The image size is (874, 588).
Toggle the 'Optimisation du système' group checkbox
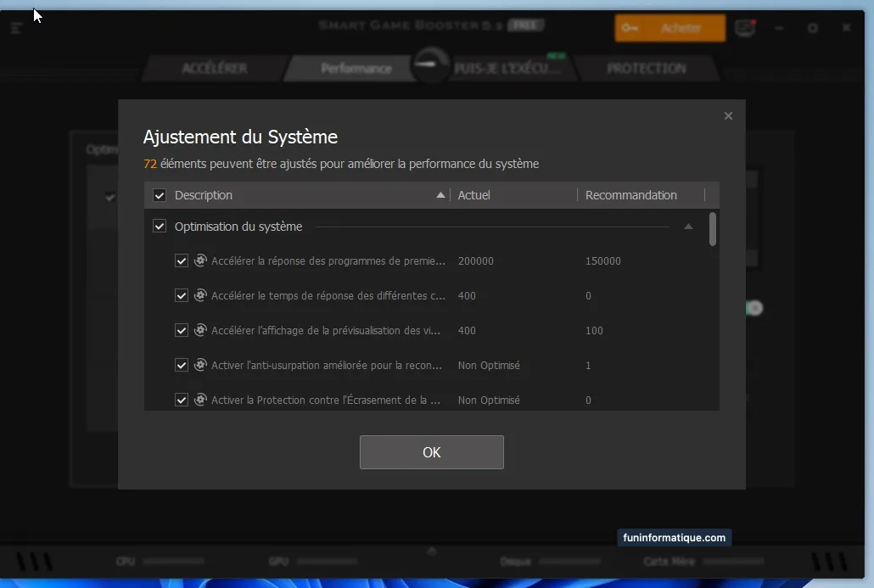160,227
